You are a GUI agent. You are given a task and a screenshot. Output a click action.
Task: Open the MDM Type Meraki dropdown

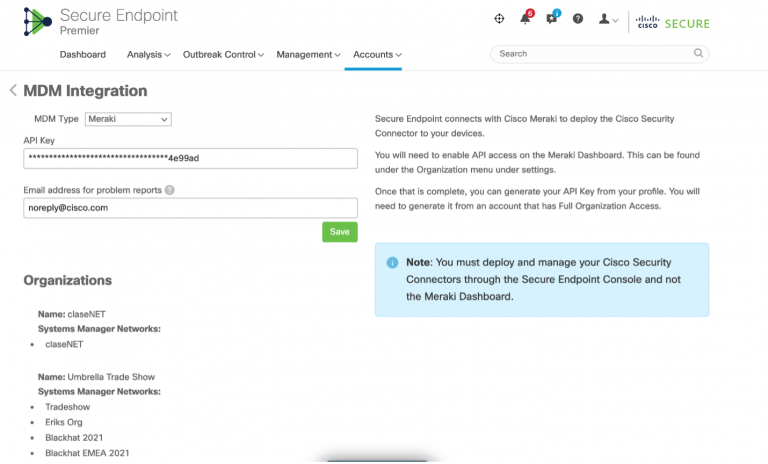128,119
